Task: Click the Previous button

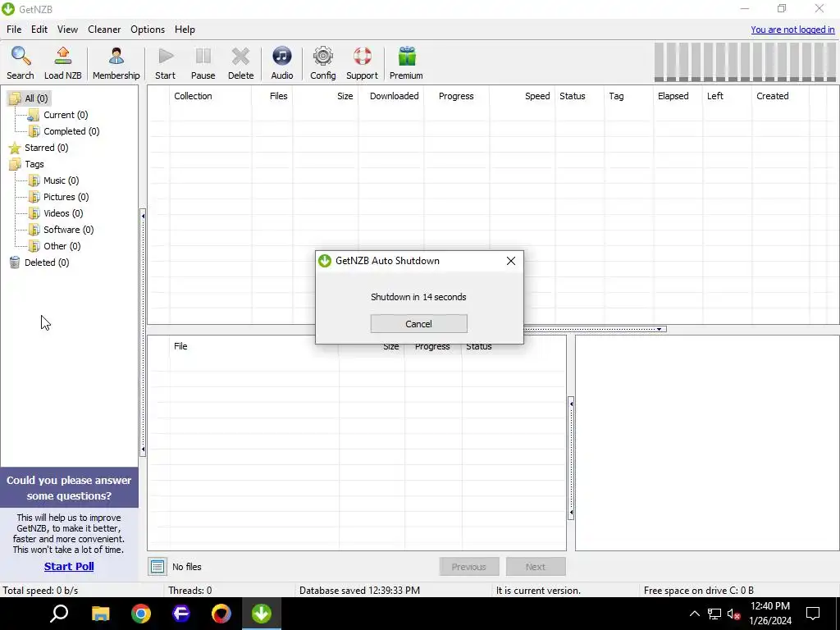Action: [468, 566]
